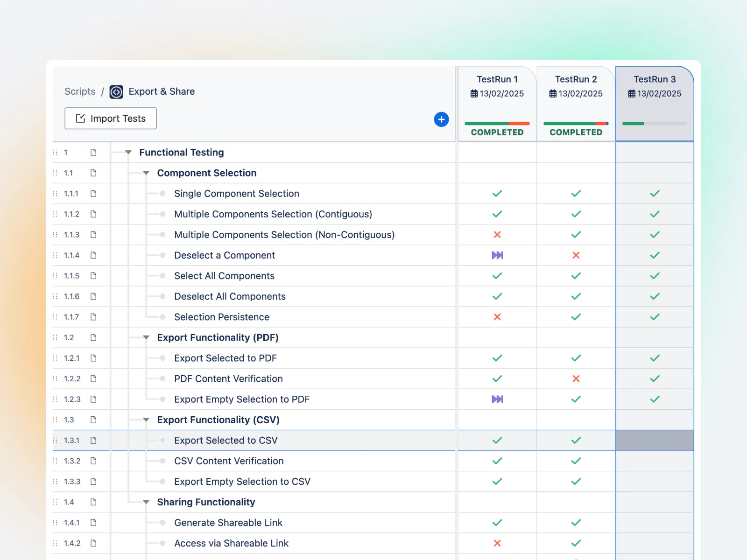Collapse the Component Selection group
The width and height of the screenshot is (747, 560).
coord(146,173)
